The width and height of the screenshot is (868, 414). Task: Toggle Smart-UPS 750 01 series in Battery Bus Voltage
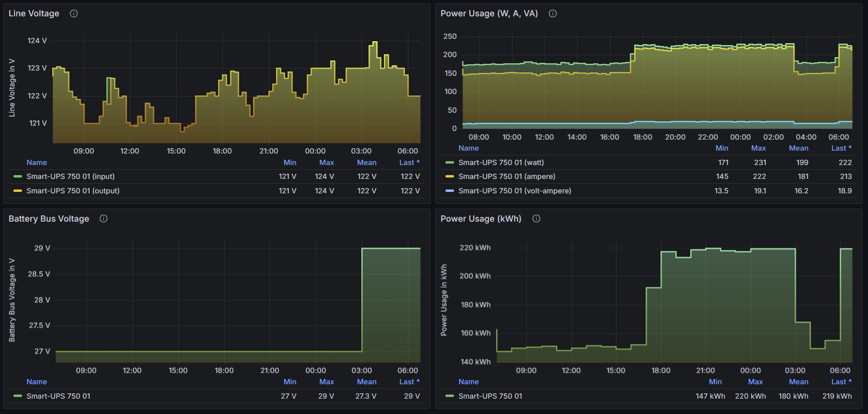58,396
